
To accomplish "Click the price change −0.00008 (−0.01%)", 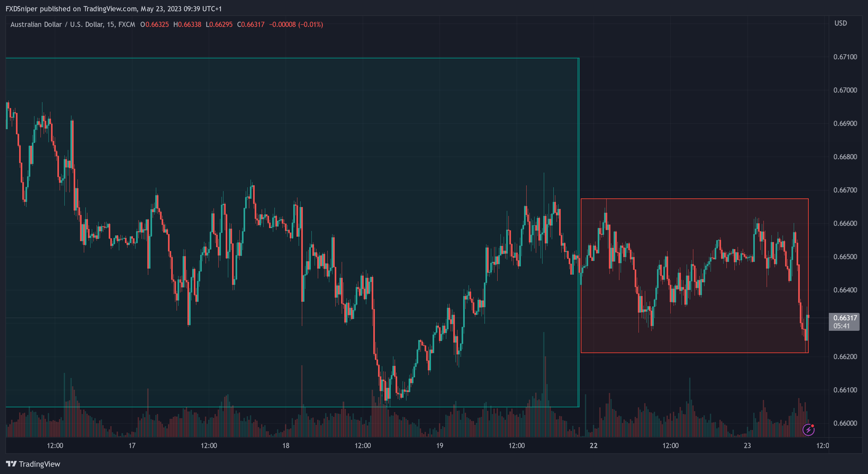I will point(296,25).
